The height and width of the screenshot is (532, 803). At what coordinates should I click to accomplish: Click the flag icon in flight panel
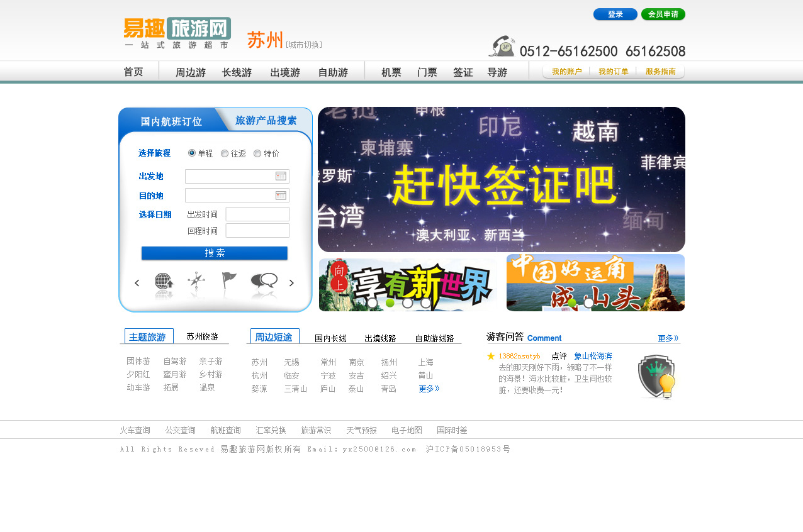(x=229, y=281)
